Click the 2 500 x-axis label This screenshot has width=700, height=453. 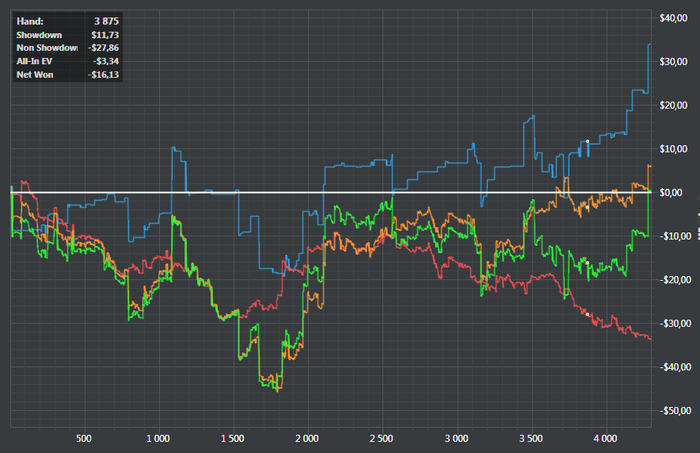(x=382, y=438)
